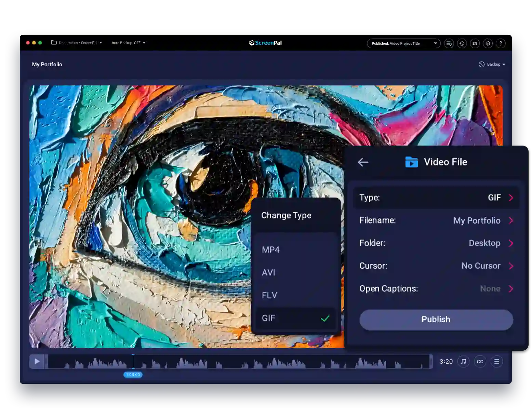This screenshot has width=532, height=419.
Task: Open the Auto Backup: OFF dropdown
Action: click(128, 43)
